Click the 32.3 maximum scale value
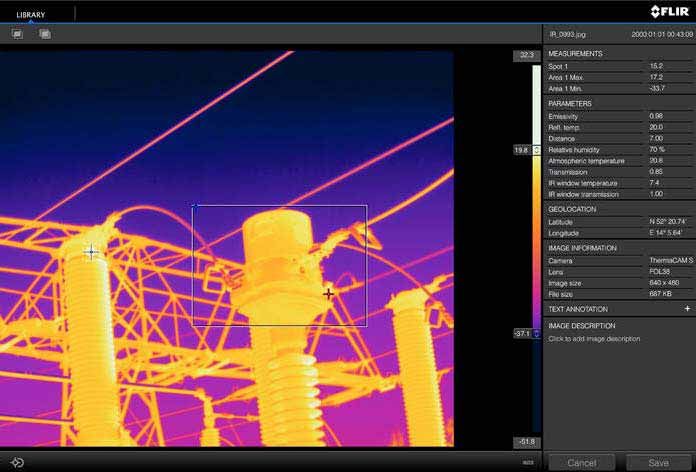 [526, 56]
